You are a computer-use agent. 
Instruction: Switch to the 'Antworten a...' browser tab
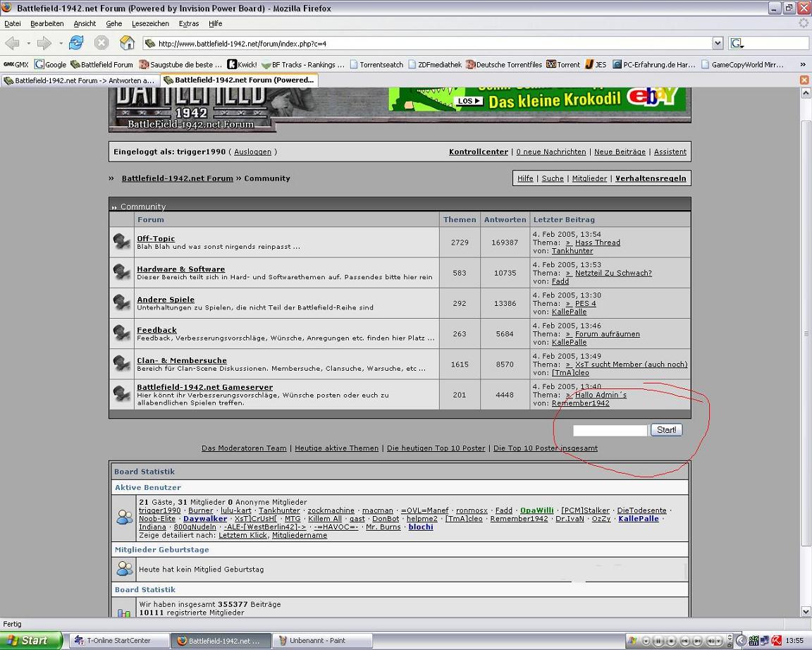[79, 80]
